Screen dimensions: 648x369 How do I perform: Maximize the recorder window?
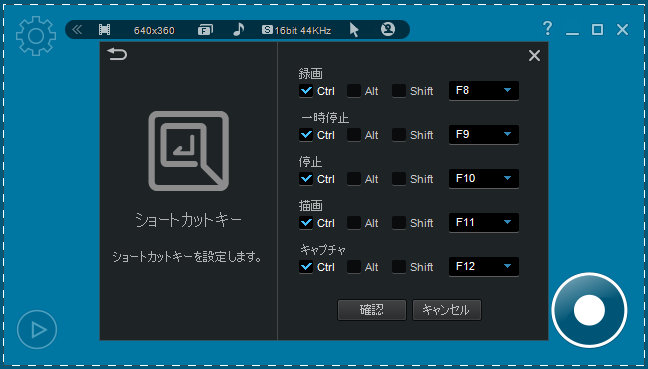coord(597,29)
